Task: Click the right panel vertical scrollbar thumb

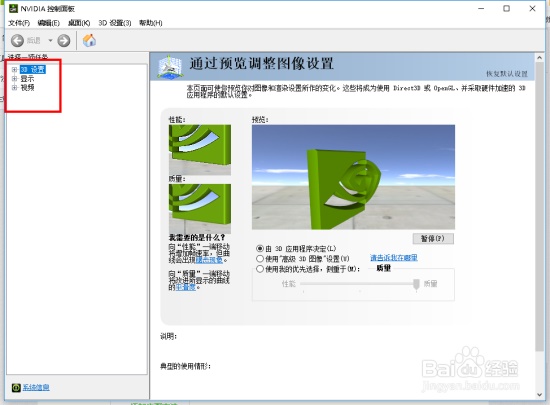Action: (540, 207)
